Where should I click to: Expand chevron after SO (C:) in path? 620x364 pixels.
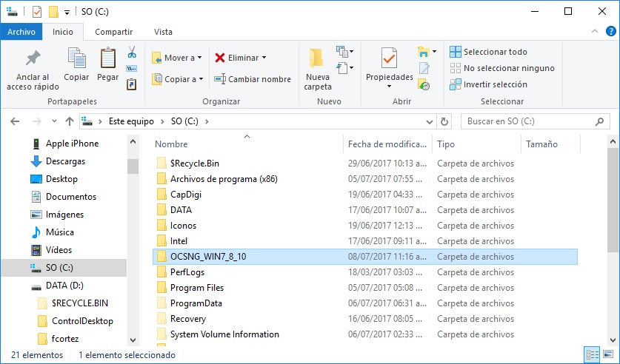click(x=207, y=121)
